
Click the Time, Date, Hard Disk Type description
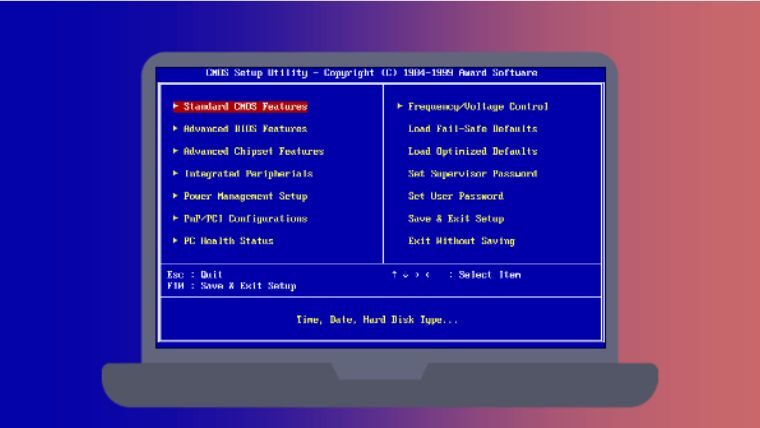[377, 320]
